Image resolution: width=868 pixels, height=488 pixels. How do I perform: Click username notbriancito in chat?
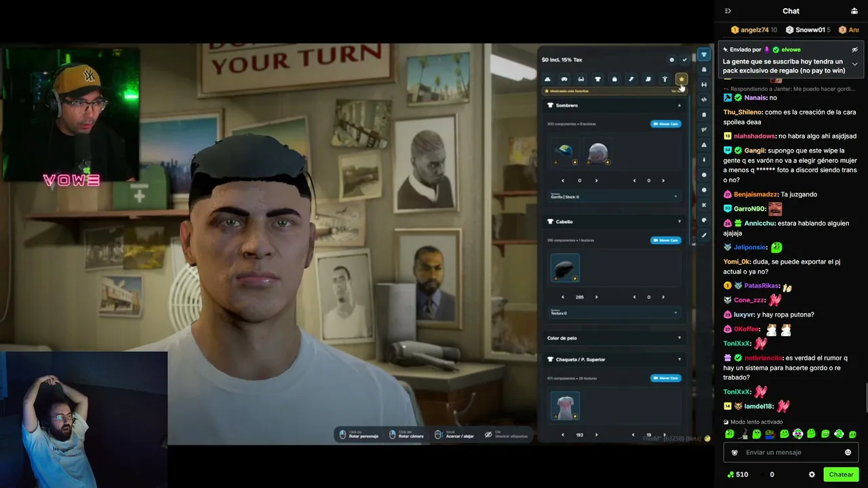coord(764,358)
